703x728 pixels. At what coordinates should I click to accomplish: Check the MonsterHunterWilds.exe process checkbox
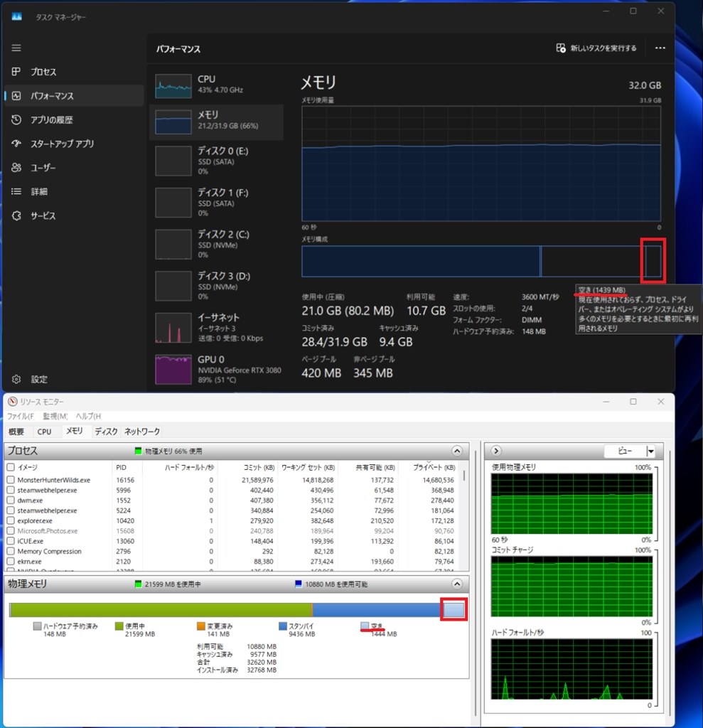click(x=11, y=480)
